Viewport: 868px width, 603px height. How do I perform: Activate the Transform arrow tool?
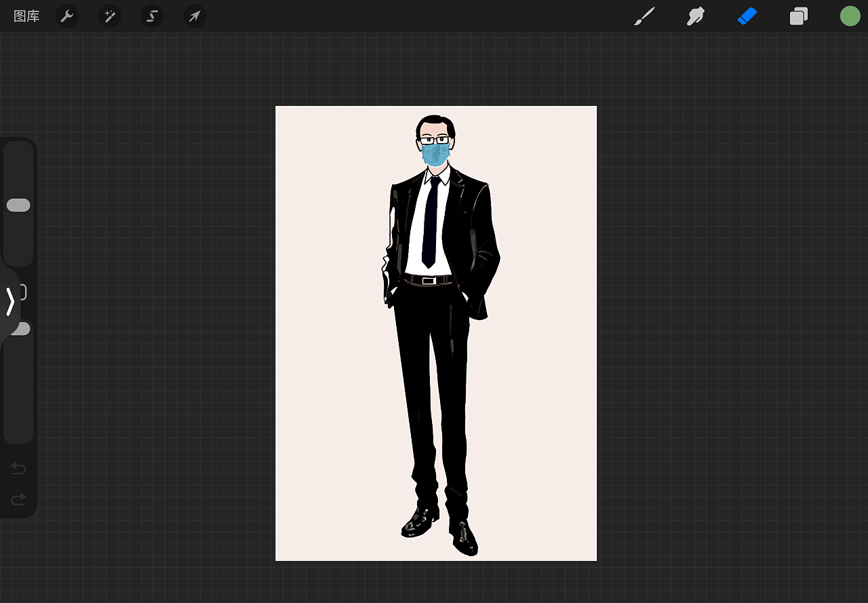pyautogui.click(x=195, y=16)
